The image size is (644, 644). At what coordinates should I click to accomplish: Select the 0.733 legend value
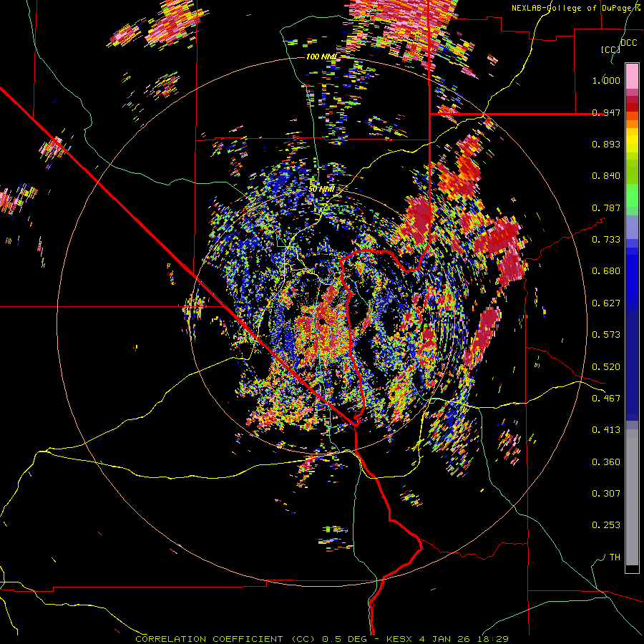606,240
